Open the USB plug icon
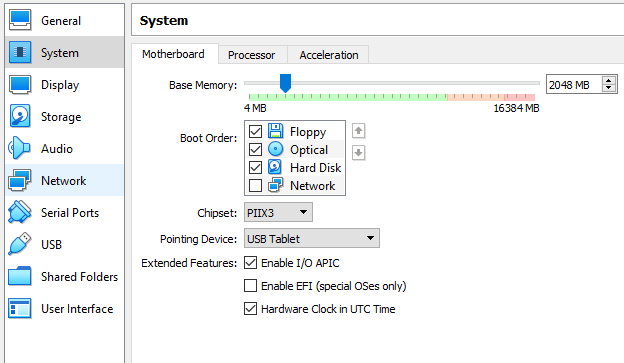The height and width of the screenshot is (363, 624). [20, 244]
